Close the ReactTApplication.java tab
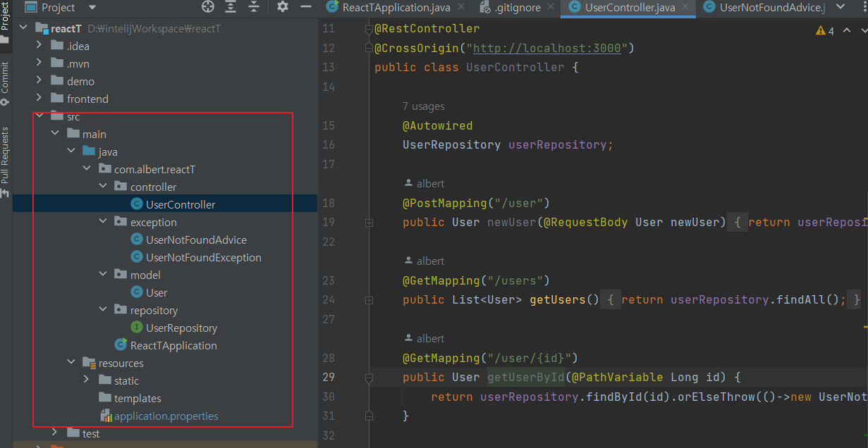Viewport: 868px width, 448px height. click(x=461, y=7)
